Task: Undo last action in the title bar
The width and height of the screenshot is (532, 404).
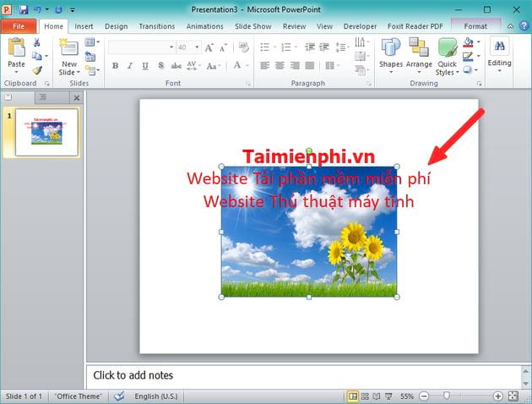Action: tap(38, 9)
